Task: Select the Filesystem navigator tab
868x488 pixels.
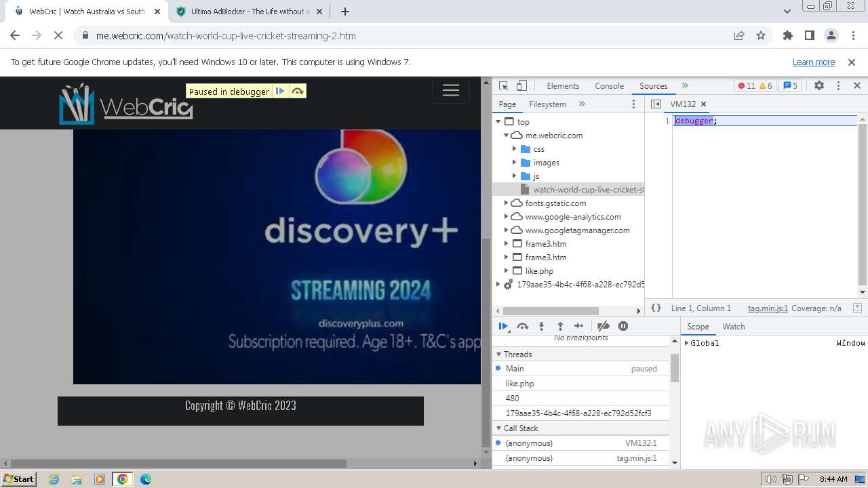Action: point(547,104)
